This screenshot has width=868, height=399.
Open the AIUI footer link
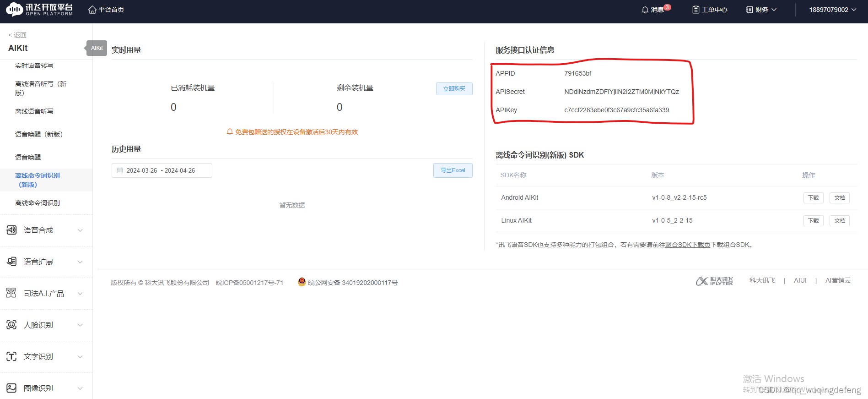(800, 280)
